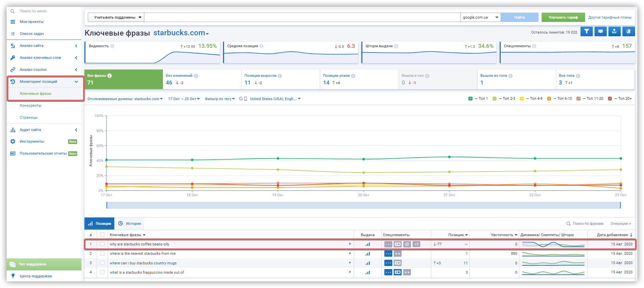Click the left handle of the chart range slider

[x=107, y=205]
